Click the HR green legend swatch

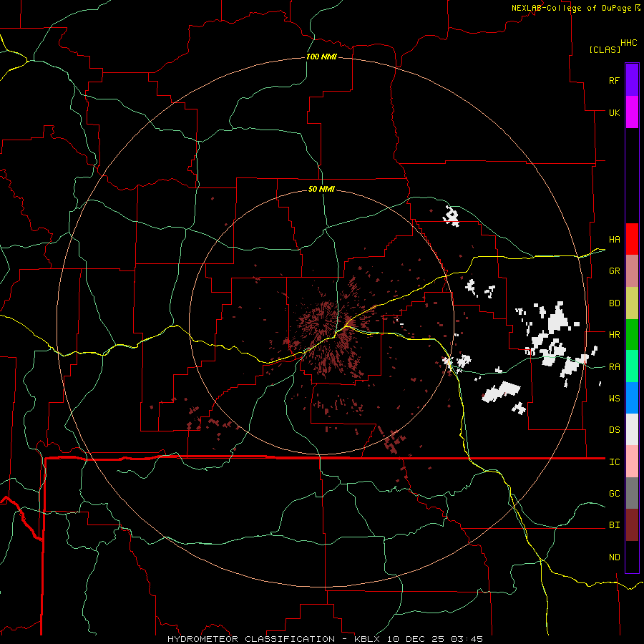pyautogui.click(x=632, y=335)
